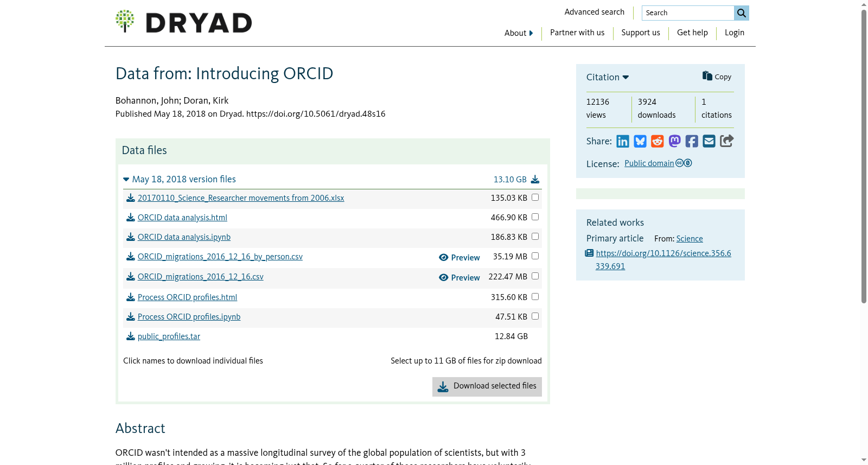Click Download selected files button
868x465 pixels.
487,387
